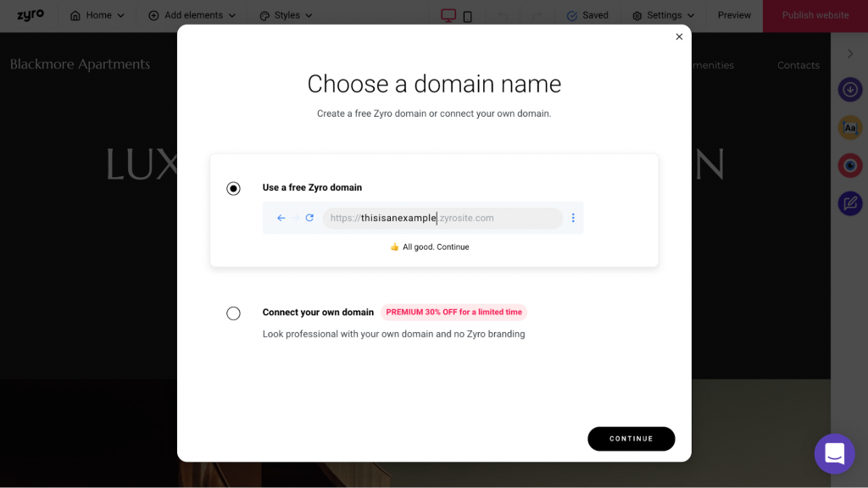Click the edit pencil icon in the sidebar
The height and width of the screenshot is (488, 868).
click(849, 203)
